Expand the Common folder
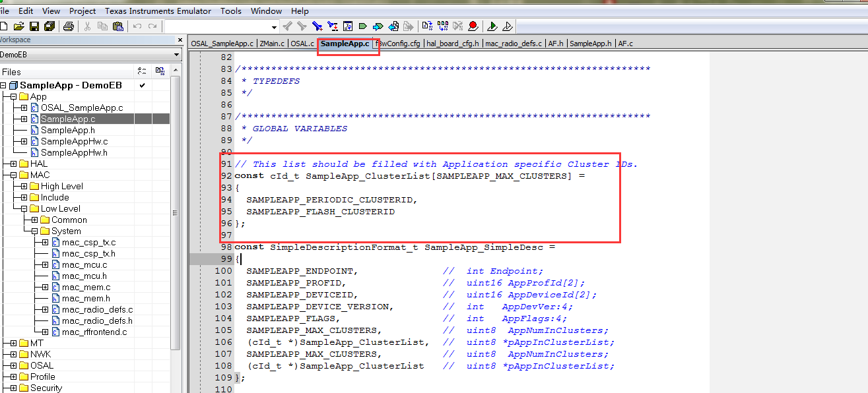 click(x=34, y=220)
